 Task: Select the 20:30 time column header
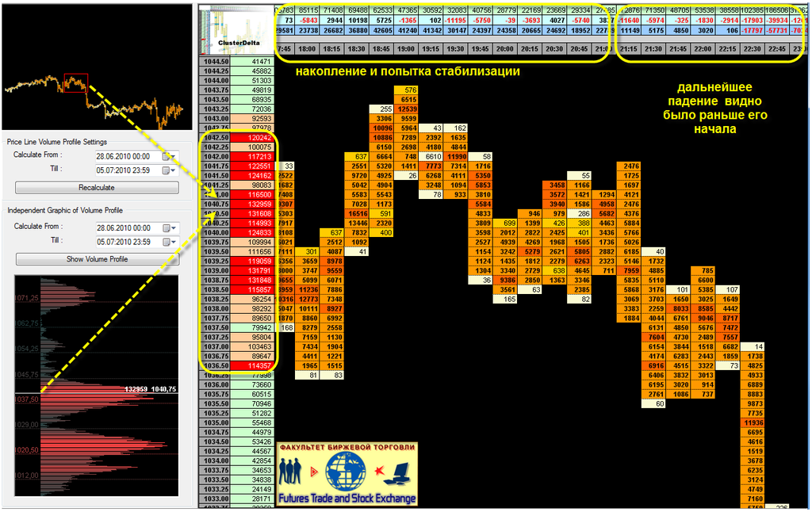click(554, 49)
